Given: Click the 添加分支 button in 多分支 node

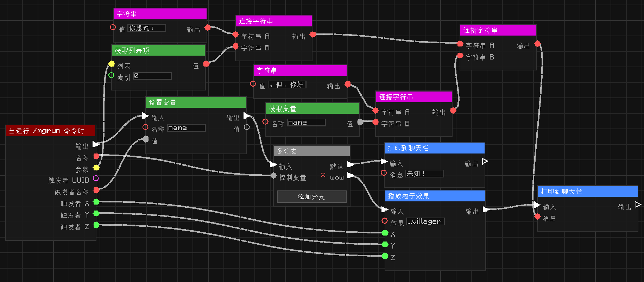Looking at the screenshot, I should pyautogui.click(x=311, y=197).
